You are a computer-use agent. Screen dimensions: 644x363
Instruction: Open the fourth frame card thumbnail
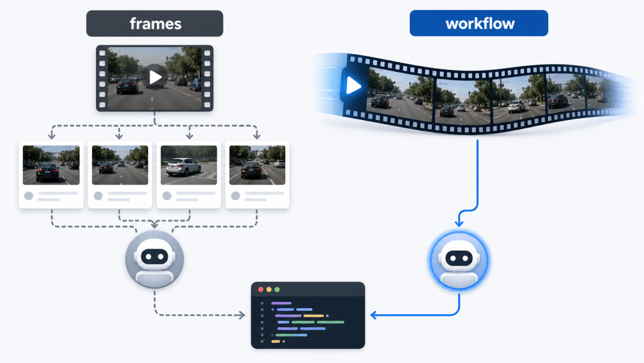tap(258, 165)
